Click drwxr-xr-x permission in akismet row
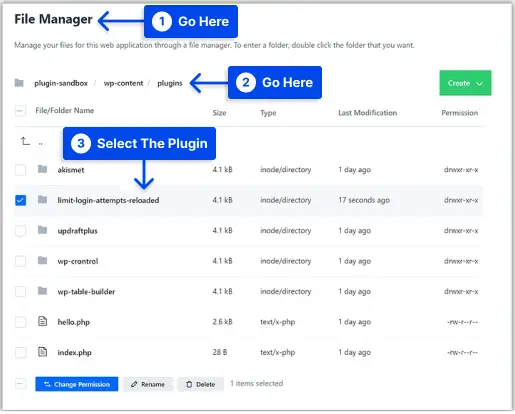 pos(461,170)
